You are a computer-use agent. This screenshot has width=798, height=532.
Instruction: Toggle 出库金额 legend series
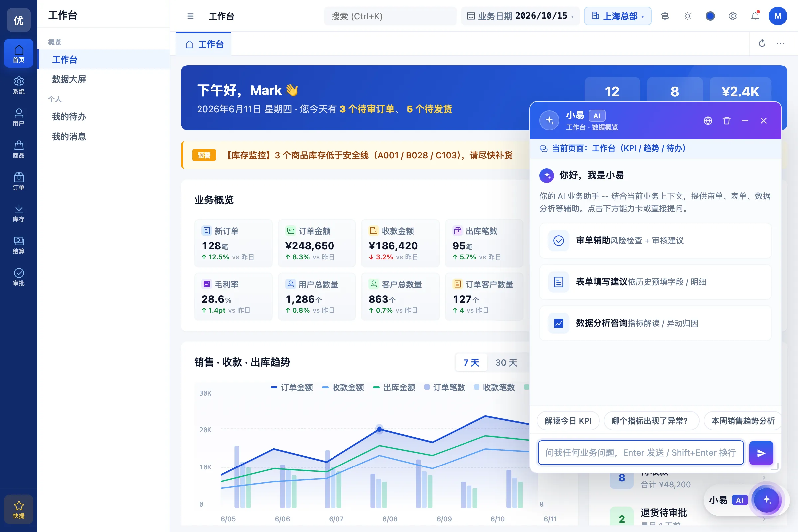[x=394, y=387]
